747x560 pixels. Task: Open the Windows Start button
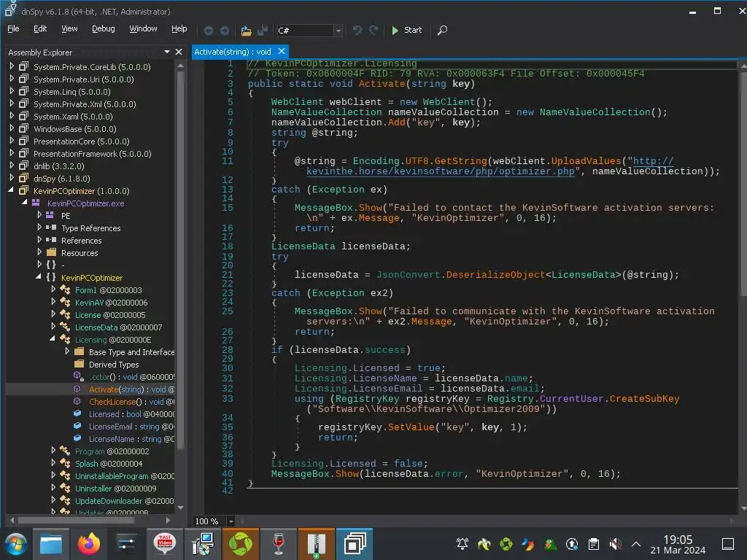coord(15,544)
